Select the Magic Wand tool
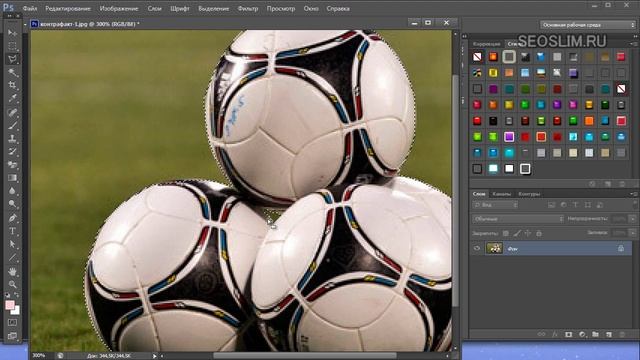This screenshot has height=360, width=640. pos(12,72)
